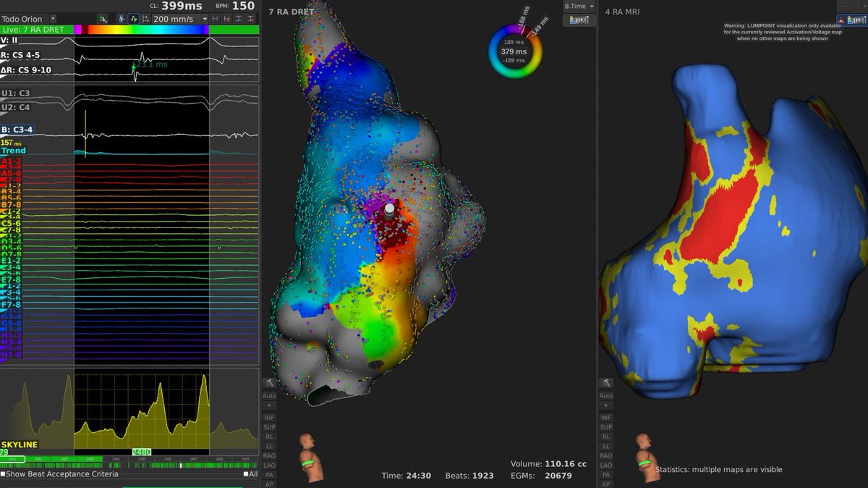Click the SKYLINE histogram label
This screenshot has width=868, height=488.
click(x=19, y=445)
